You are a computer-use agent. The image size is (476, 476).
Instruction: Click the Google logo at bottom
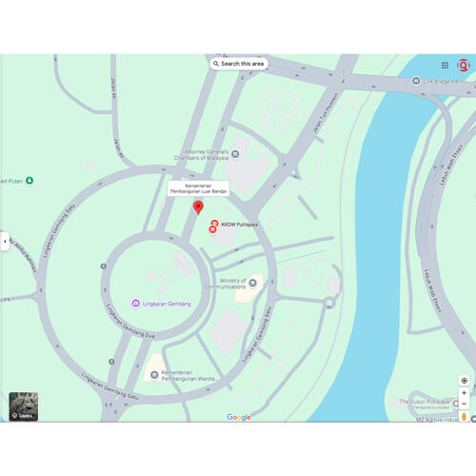click(239, 417)
